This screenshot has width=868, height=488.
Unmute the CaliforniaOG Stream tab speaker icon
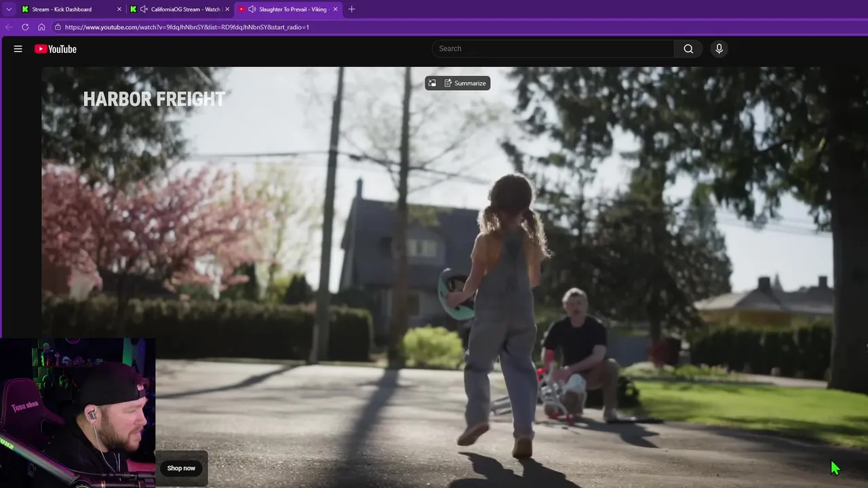point(144,9)
